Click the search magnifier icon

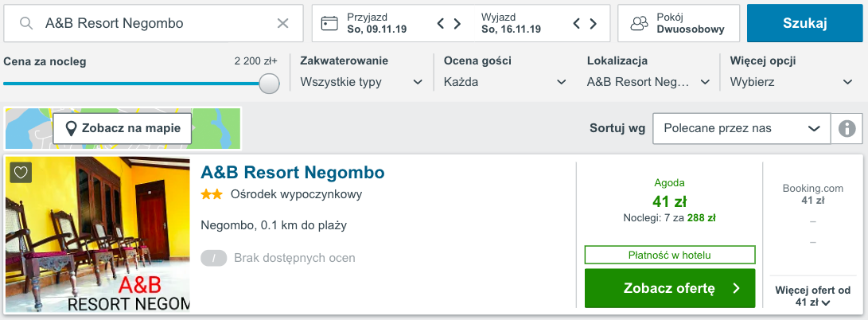click(x=26, y=23)
